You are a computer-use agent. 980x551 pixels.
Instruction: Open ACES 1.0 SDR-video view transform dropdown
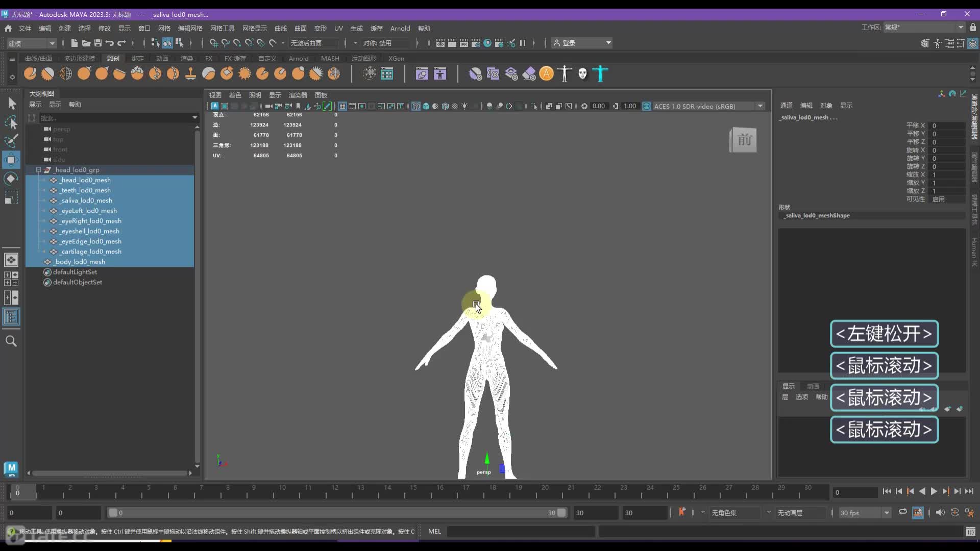[x=709, y=106]
